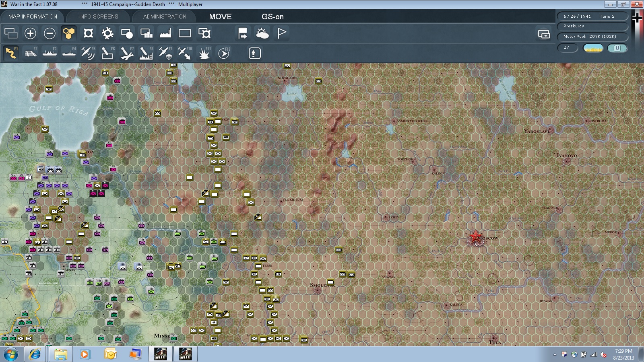Click the factory icon
The height and width of the screenshot is (362, 644).
tap(165, 33)
